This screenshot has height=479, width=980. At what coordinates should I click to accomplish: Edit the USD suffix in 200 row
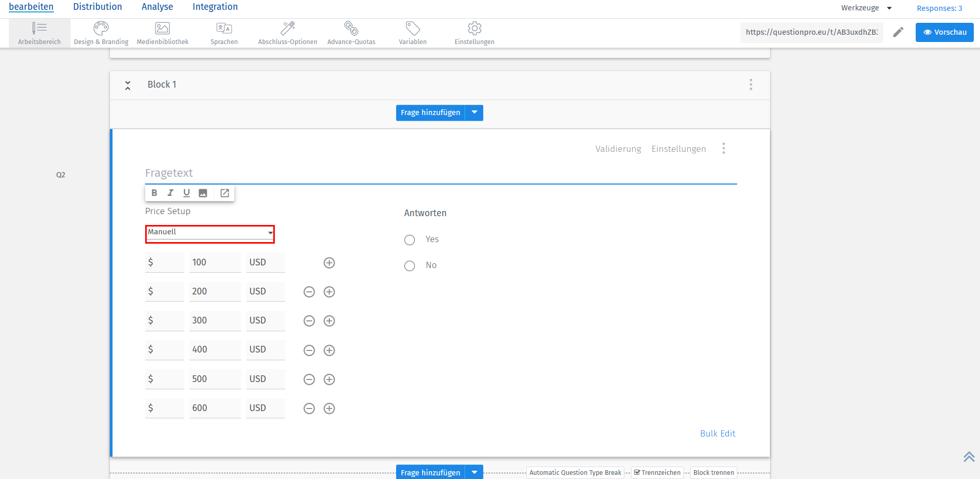point(265,291)
